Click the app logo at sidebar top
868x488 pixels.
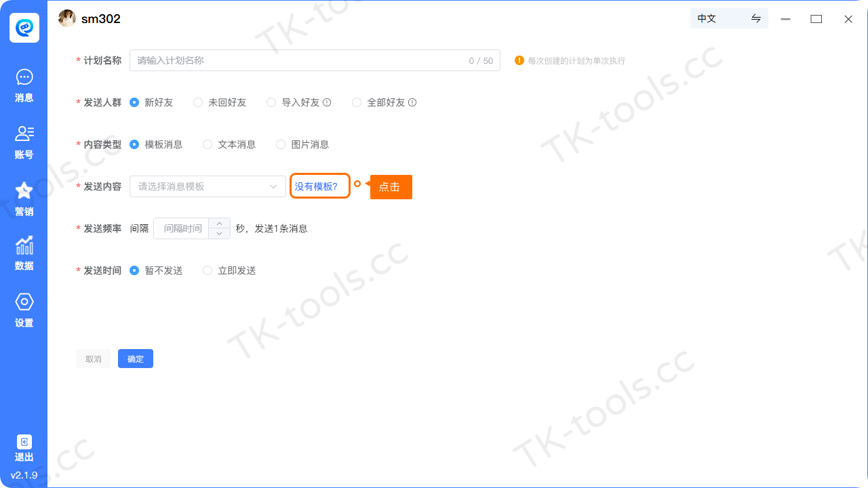pyautogui.click(x=24, y=28)
